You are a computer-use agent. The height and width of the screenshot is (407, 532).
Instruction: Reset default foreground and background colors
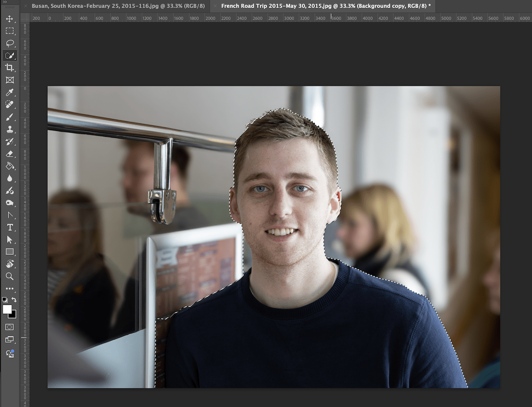(6, 299)
